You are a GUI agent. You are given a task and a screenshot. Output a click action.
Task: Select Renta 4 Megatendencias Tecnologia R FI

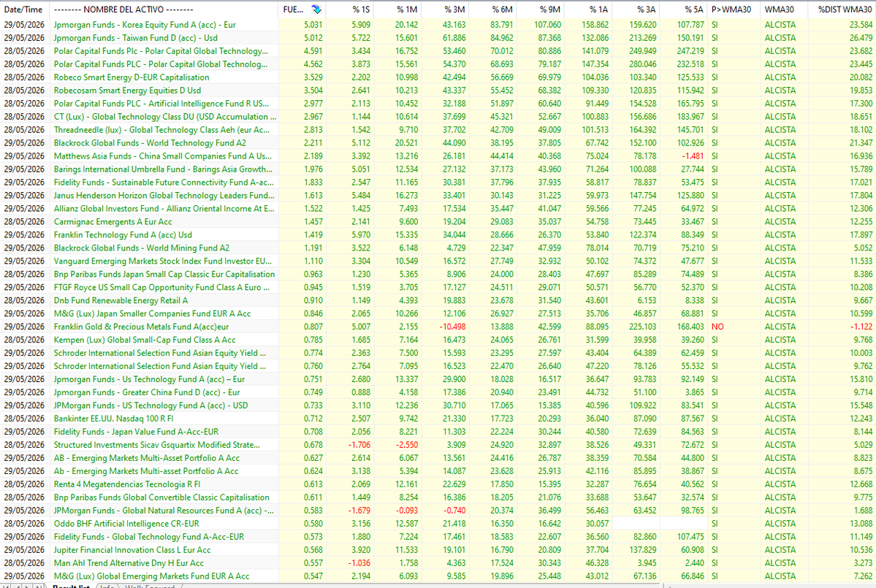(438, 484)
